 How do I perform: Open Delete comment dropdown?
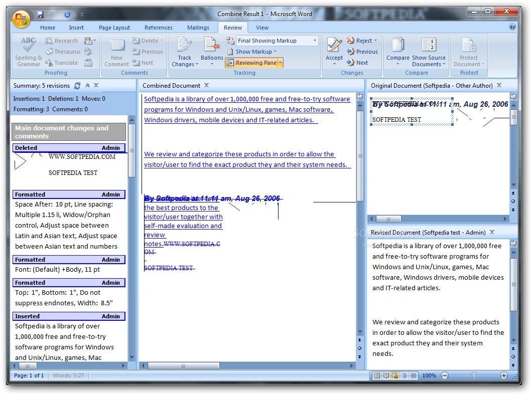click(x=162, y=41)
